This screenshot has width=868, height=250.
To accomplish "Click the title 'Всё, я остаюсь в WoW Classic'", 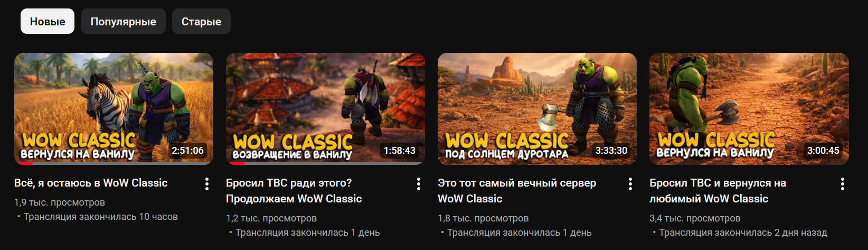I will 91,183.
